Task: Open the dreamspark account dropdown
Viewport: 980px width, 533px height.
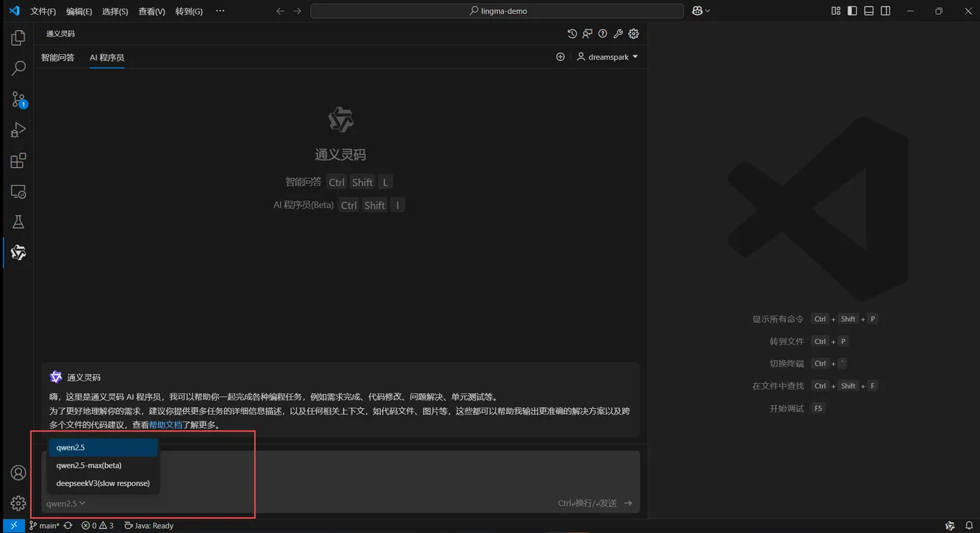Action: coord(608,57)
